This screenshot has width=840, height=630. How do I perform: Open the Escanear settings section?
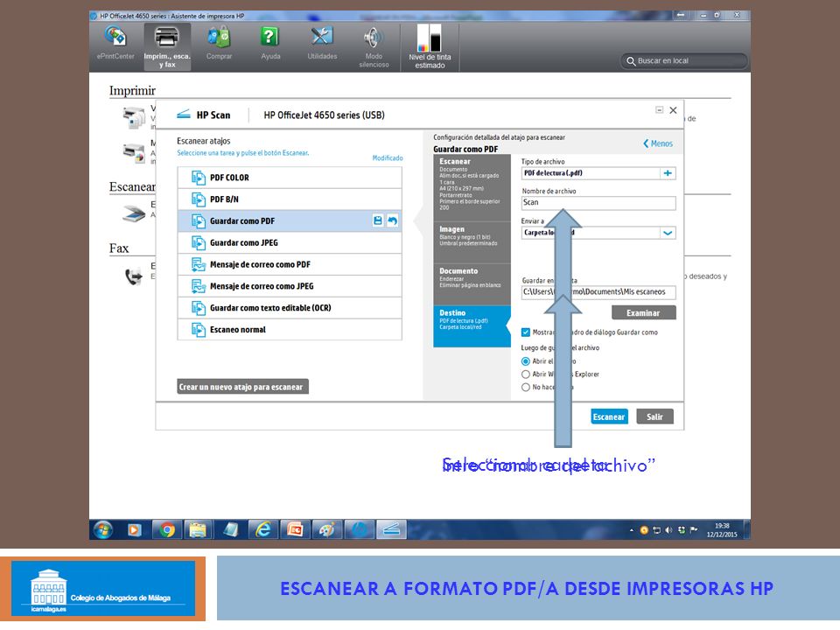pyautogui.click(x=472, y=187)
